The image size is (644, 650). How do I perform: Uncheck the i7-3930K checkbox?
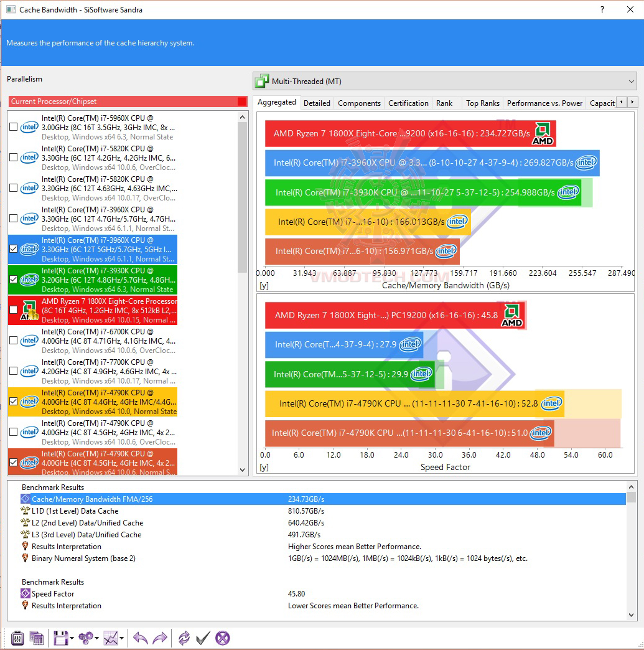pyautogui.click(x=13, y=280)
